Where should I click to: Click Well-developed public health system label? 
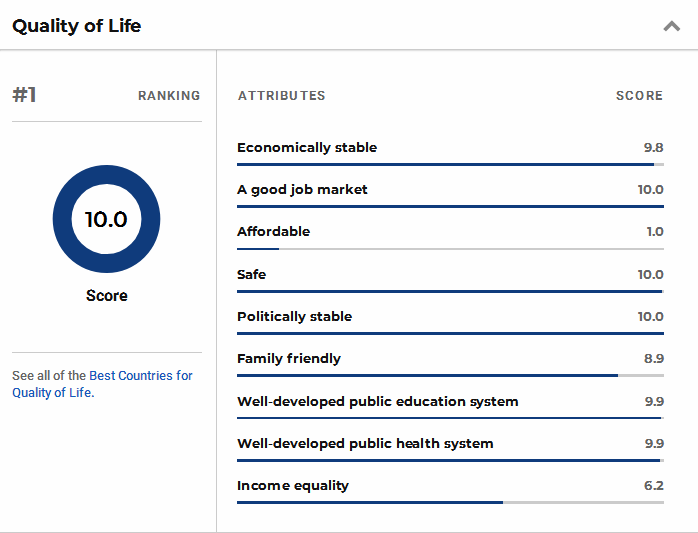365,443
